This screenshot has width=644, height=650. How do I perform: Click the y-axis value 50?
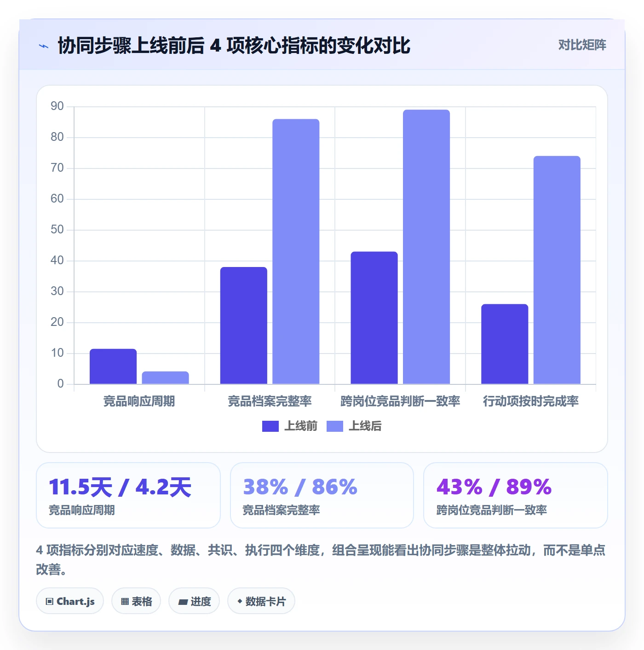point(57,230)
